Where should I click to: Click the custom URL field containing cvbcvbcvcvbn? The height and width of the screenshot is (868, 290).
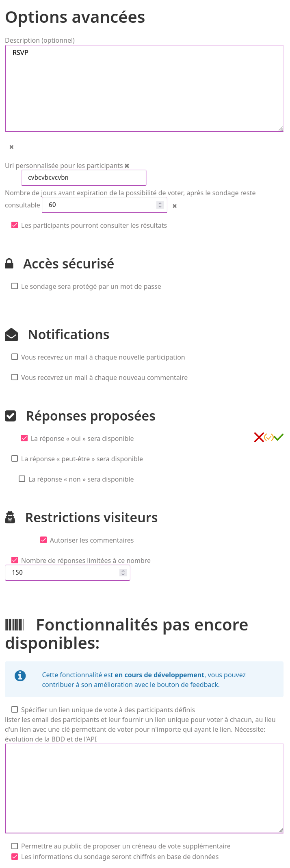pyautogui.click(x=84, y=178)
